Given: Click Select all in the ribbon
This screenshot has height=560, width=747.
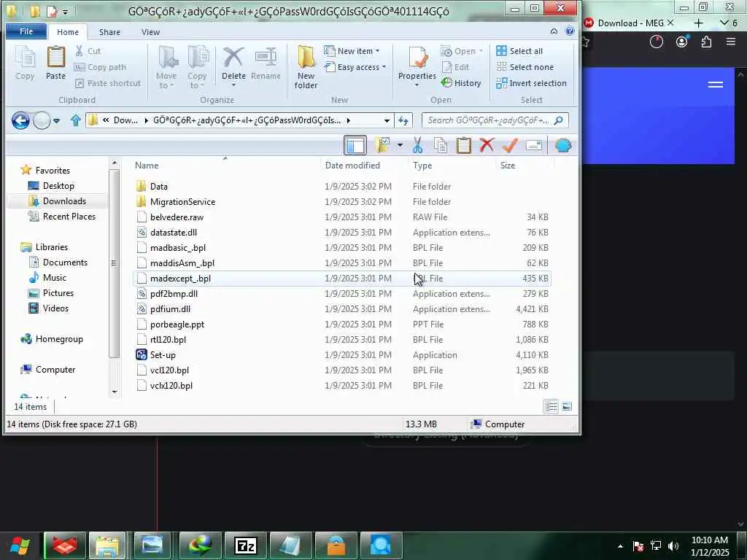Looking at the screenshot, I should 519,51.
